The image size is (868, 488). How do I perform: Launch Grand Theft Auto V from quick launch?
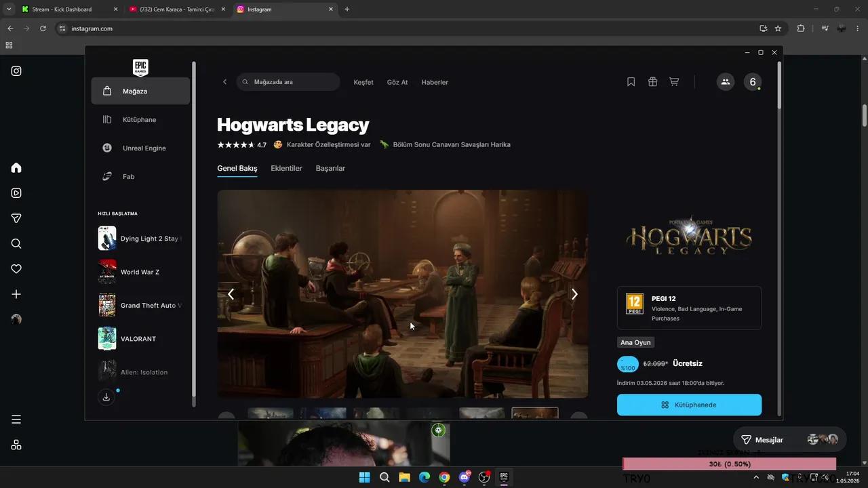click(x=140, y=305)
